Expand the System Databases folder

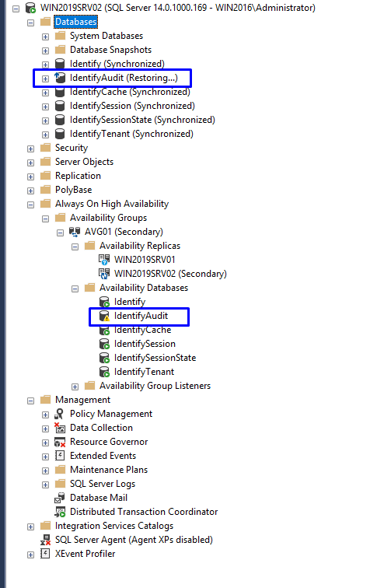(45, 37)
